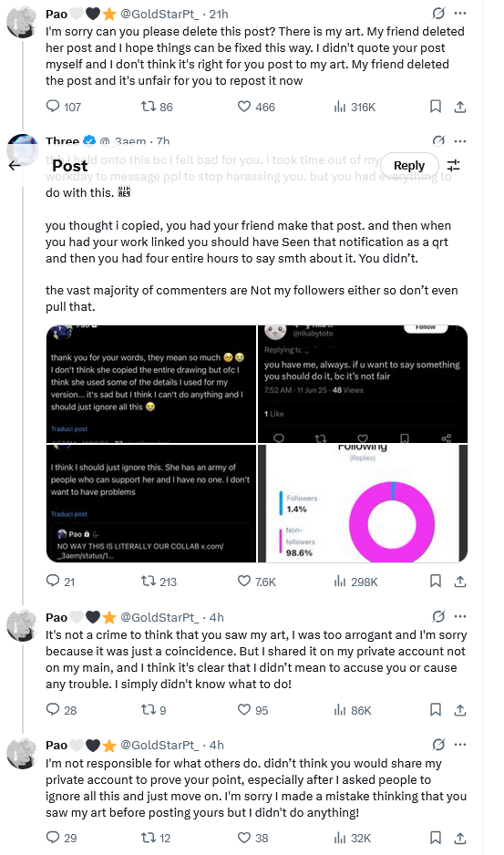Repost Pao's tweet with 86 reposts

[157, 107]
